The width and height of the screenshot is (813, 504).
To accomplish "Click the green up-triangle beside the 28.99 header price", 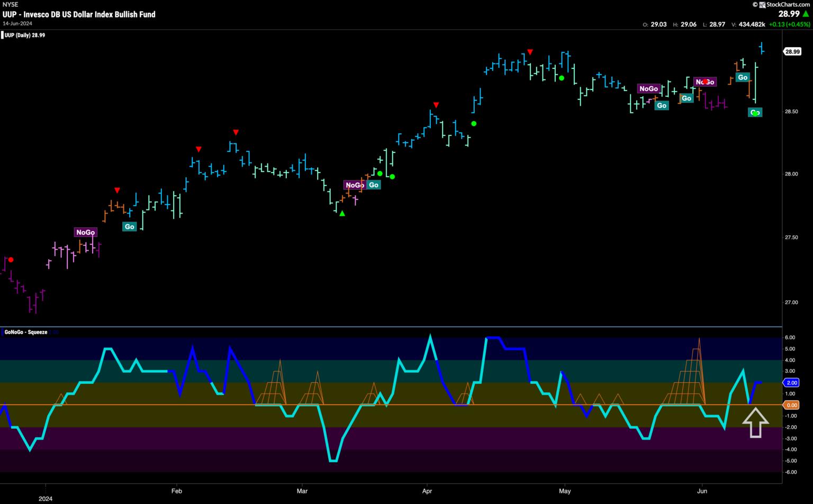I will pos(806,14).
